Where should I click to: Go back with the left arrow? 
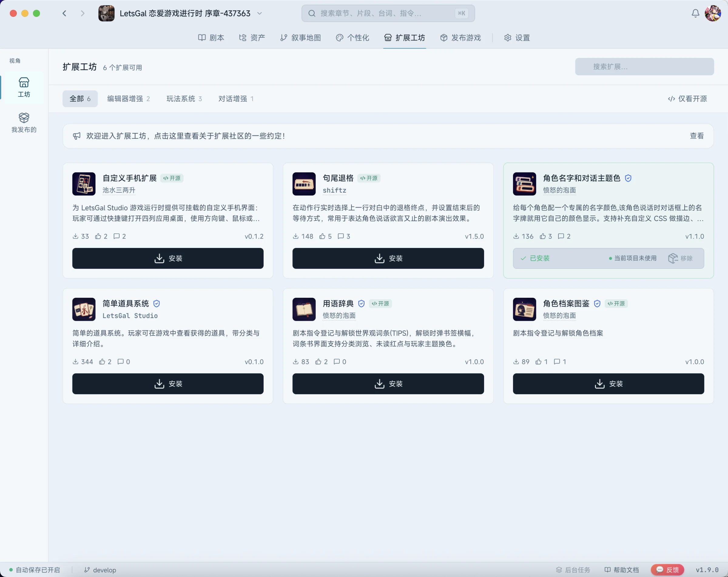pos(65,14)
